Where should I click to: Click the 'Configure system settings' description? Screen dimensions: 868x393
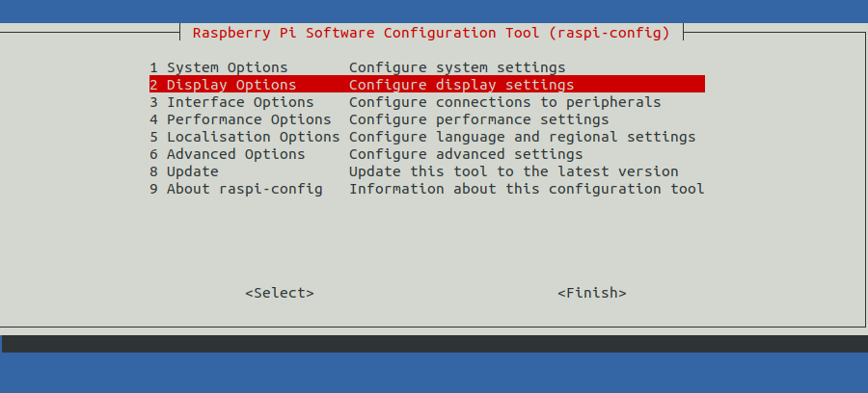[x=457, y=67]
